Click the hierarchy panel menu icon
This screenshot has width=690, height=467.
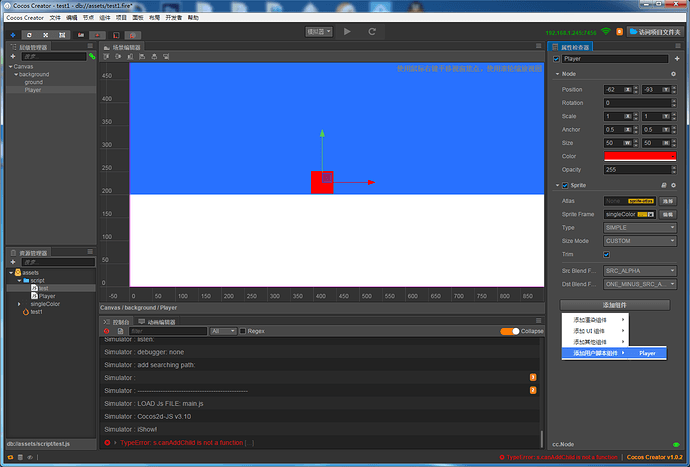point(90,46)
